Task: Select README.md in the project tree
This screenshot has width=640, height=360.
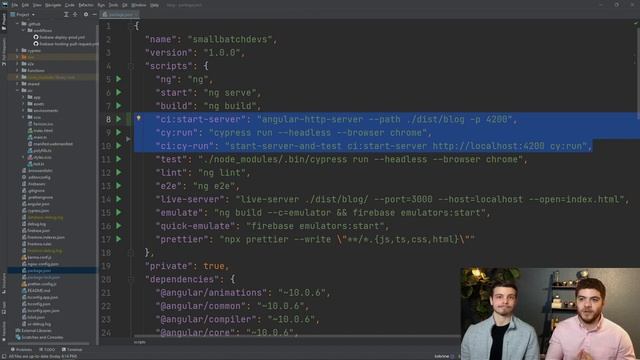Action: pyautogui.click(x=39, y=291)
